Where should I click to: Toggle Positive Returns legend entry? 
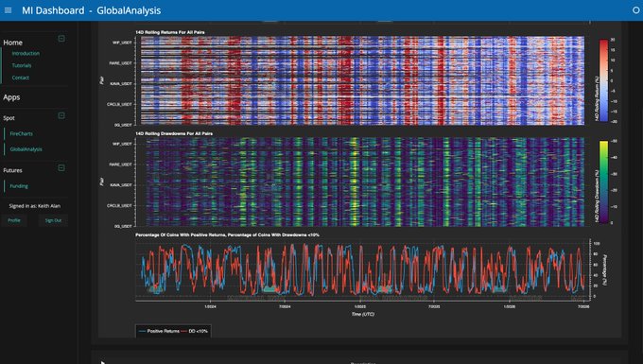[159, 331]
